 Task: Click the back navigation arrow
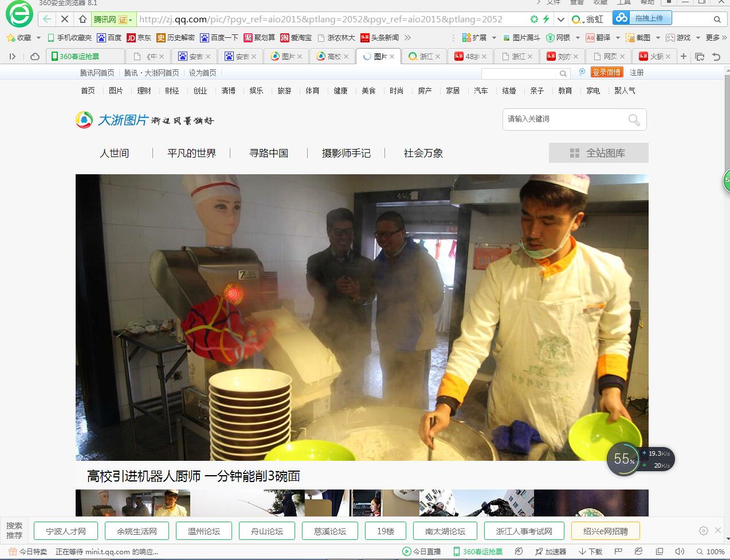click(47, 19)
